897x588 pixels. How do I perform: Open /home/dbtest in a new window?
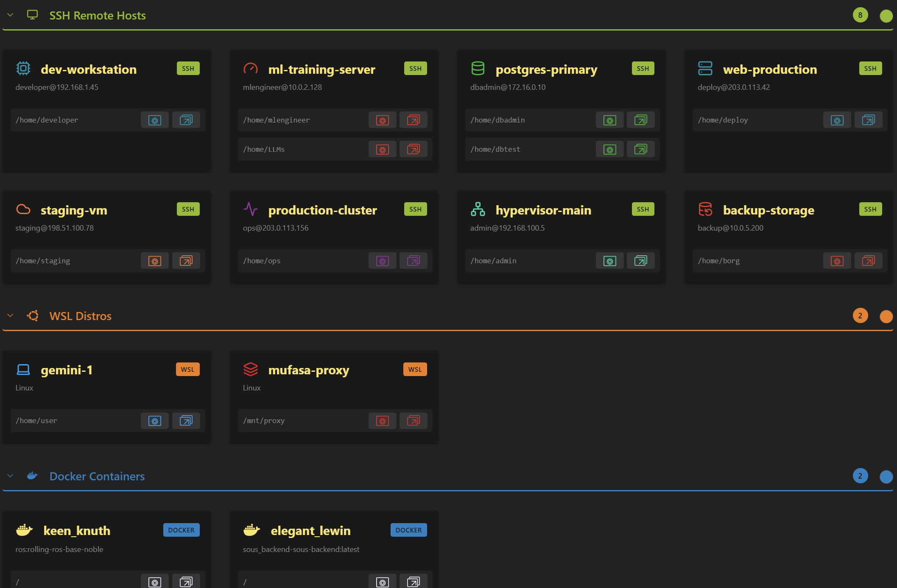641,149
